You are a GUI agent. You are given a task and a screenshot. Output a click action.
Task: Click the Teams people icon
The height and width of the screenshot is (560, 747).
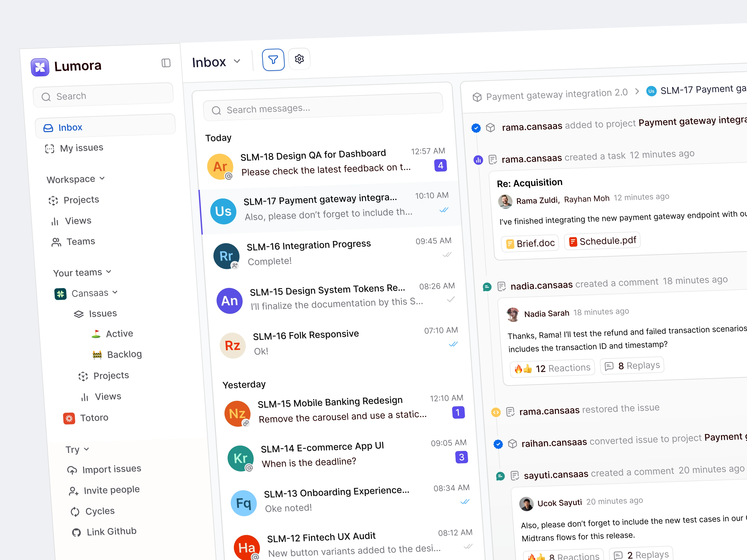(56, 242)
